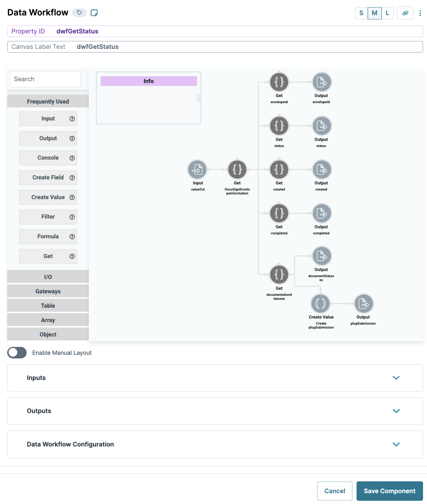The width and height of the screenshot is (427, 504).
Task: Open the link icon in the top-right toolbar
Action: click(405, 13)
